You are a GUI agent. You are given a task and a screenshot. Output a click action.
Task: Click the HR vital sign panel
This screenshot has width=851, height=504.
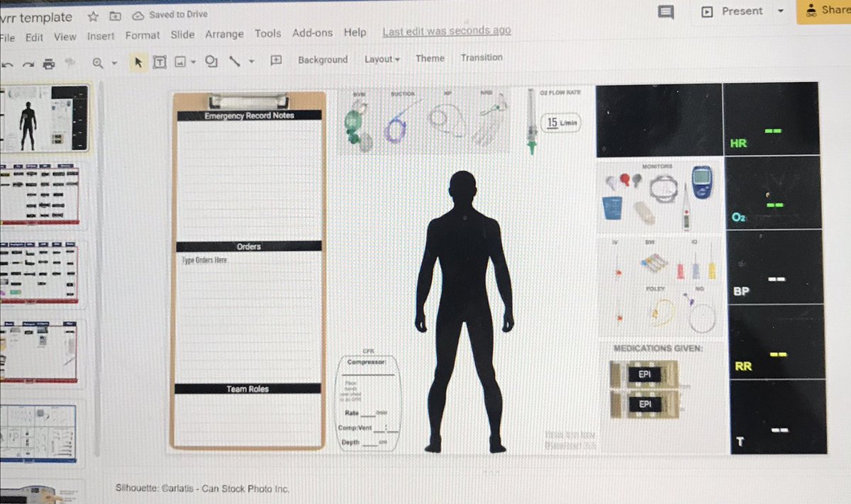(x=771, y=119)
